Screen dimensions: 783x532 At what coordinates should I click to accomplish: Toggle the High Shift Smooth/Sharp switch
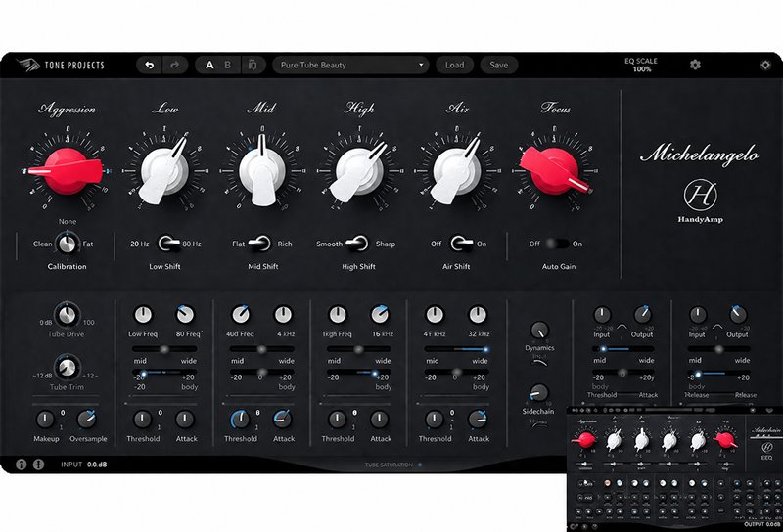pyautogui.click(x=357, y=244)
